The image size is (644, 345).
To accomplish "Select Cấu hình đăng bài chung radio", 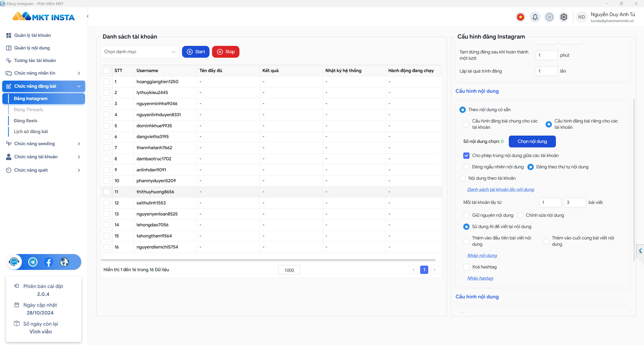I will tap(466, 124).
